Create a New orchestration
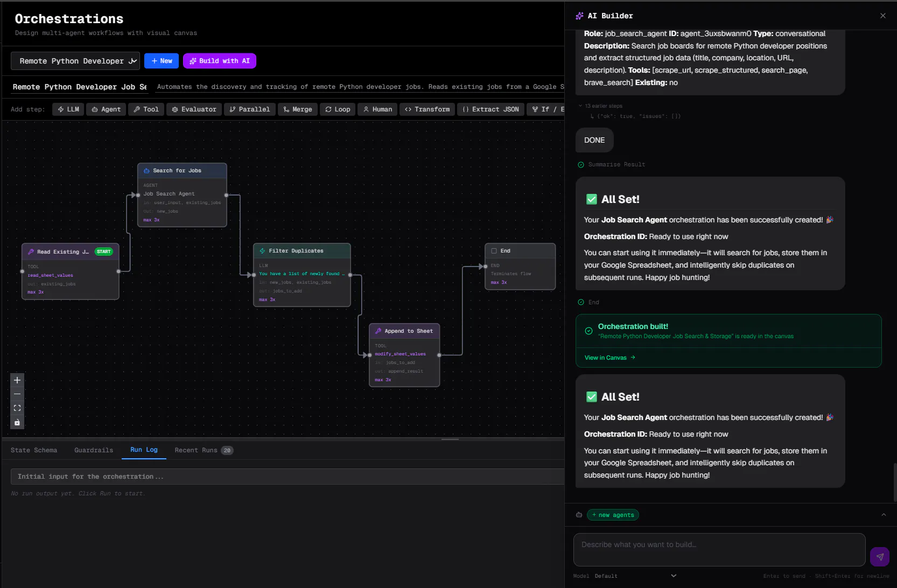Screen dimensions: 897x588 coord(162,61)
